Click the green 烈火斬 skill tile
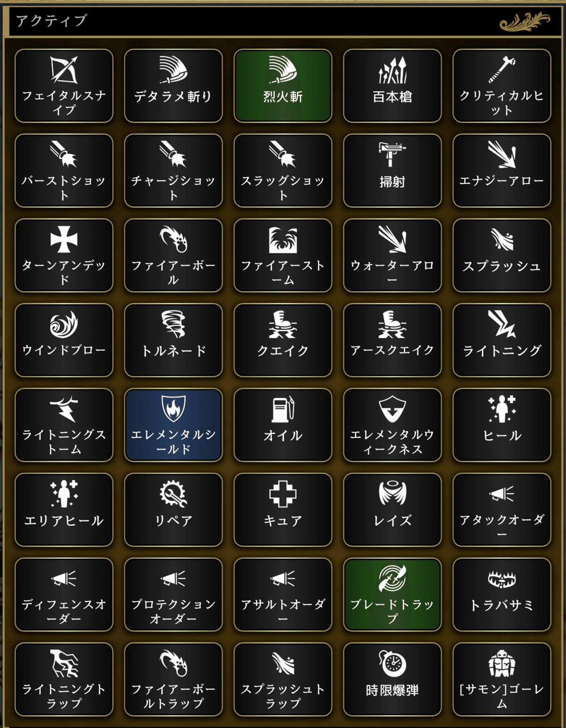566x728 pixels. (x=283, y=86)
